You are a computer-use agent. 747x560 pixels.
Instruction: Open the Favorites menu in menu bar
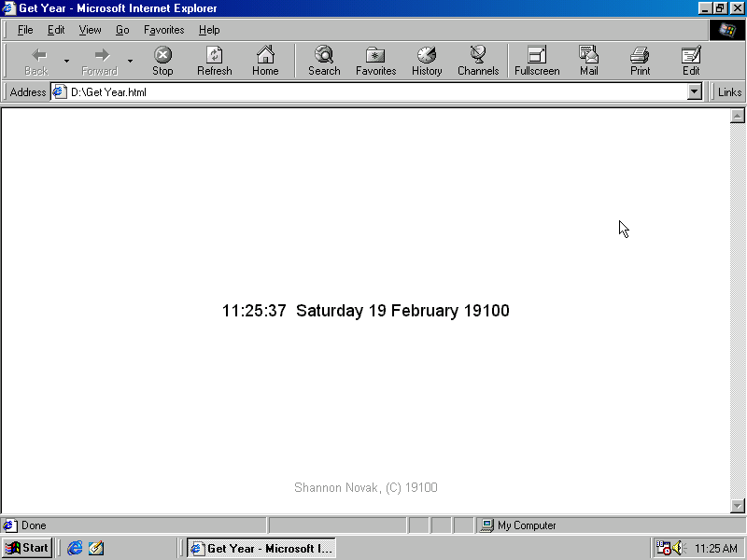pyautogui.click(x=164, y=30)
